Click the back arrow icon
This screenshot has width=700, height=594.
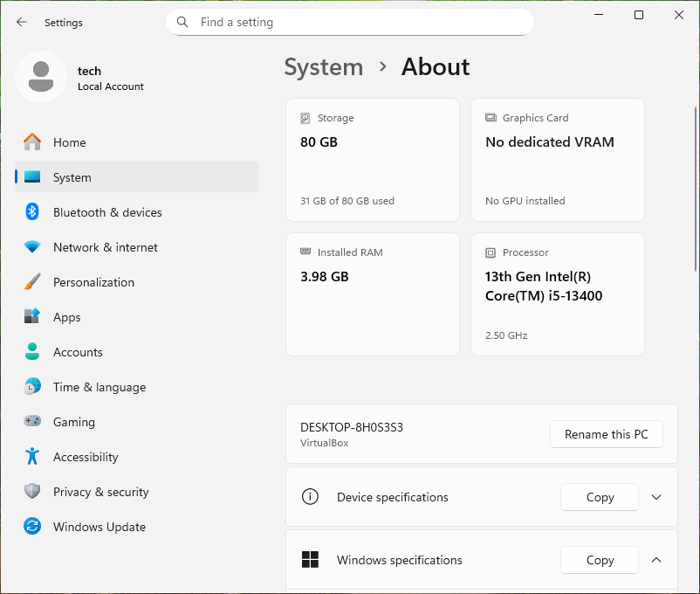coord(22,22)
